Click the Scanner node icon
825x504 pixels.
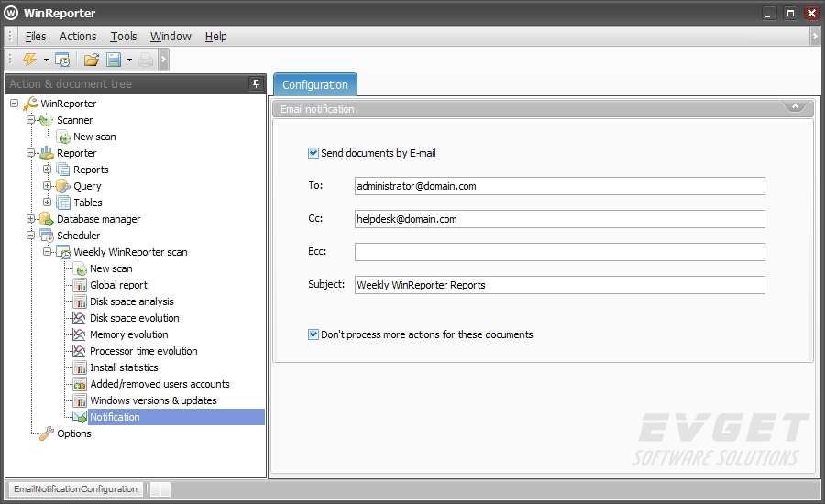coord(47,120)
